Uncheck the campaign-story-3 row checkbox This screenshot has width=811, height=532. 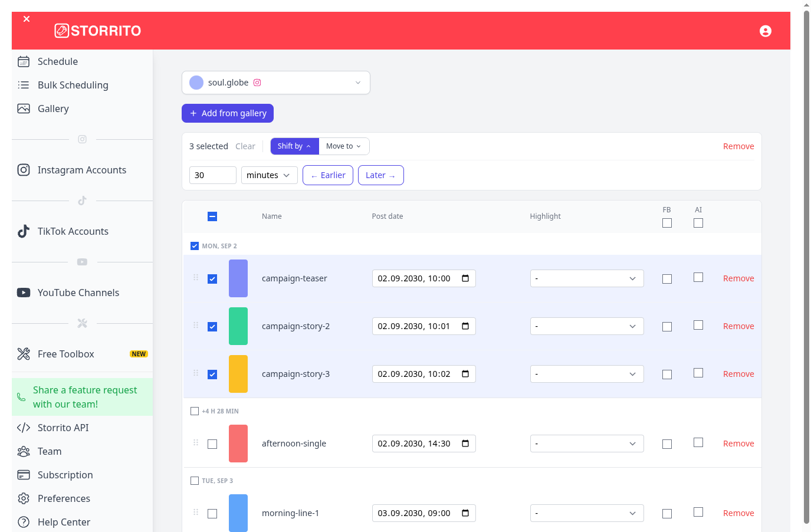coord(212,375)
